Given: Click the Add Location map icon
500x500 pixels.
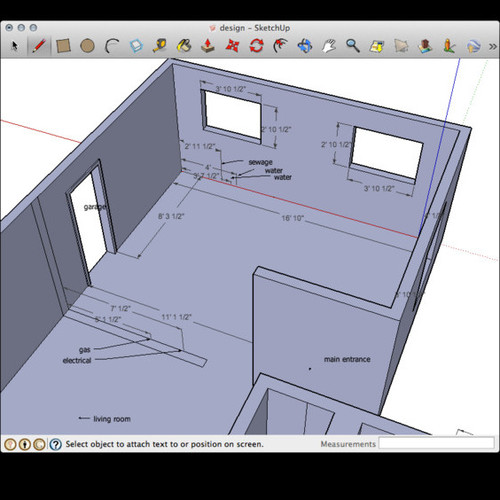Looking at the screenshot, I should [x=377, y=46].
